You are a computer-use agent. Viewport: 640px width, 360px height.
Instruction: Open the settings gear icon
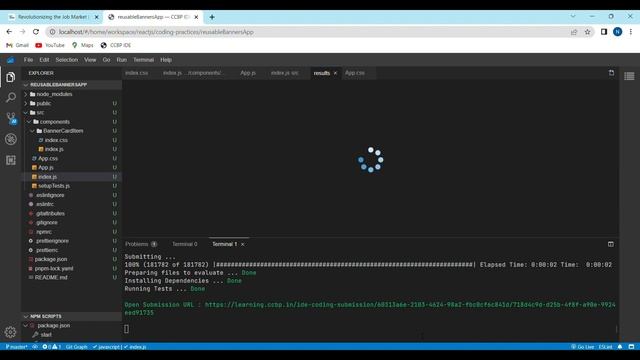coord(11,332)
